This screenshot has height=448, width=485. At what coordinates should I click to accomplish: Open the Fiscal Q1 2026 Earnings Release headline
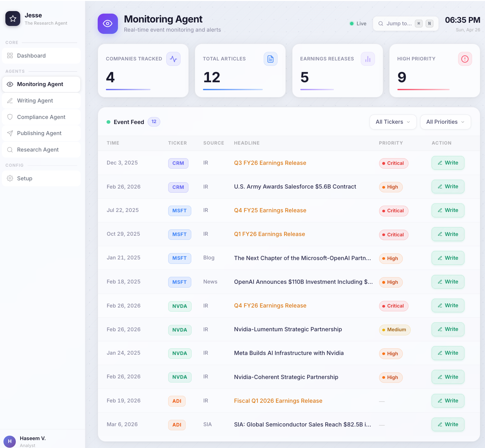point(278,401)
